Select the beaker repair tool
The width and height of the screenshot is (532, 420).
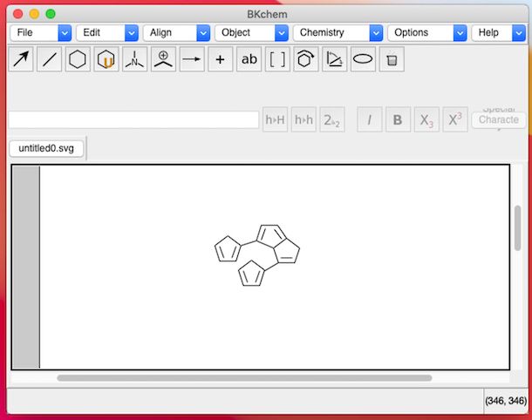click(x=392, y=59)
